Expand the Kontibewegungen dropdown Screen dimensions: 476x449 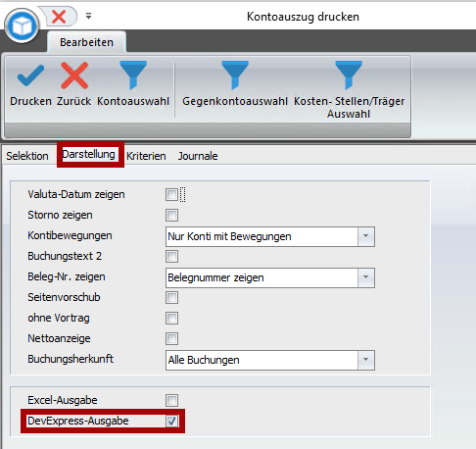[x=366, y=236]
